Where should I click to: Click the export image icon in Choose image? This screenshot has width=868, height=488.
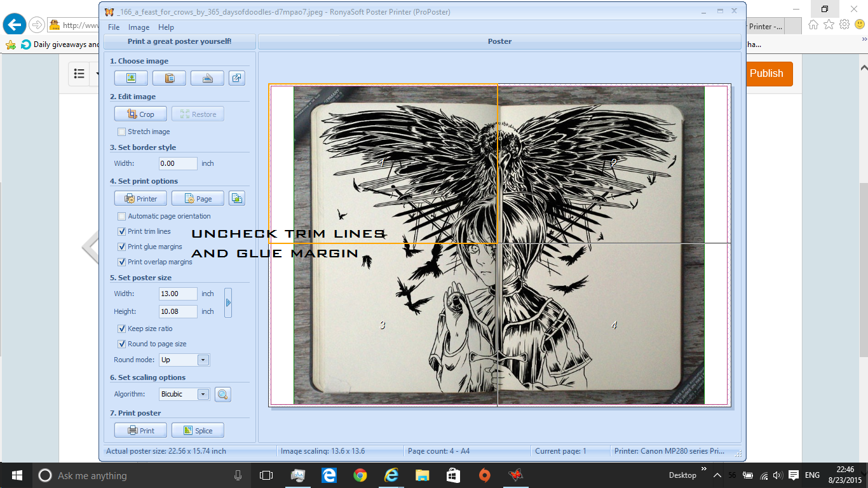click(237, 78)
